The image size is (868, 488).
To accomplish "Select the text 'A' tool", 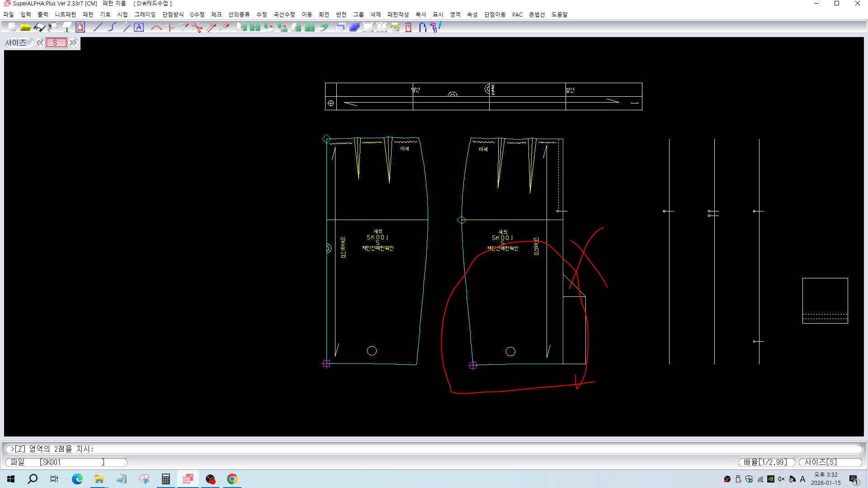I will pyautogui.click(x=139, y=28).
